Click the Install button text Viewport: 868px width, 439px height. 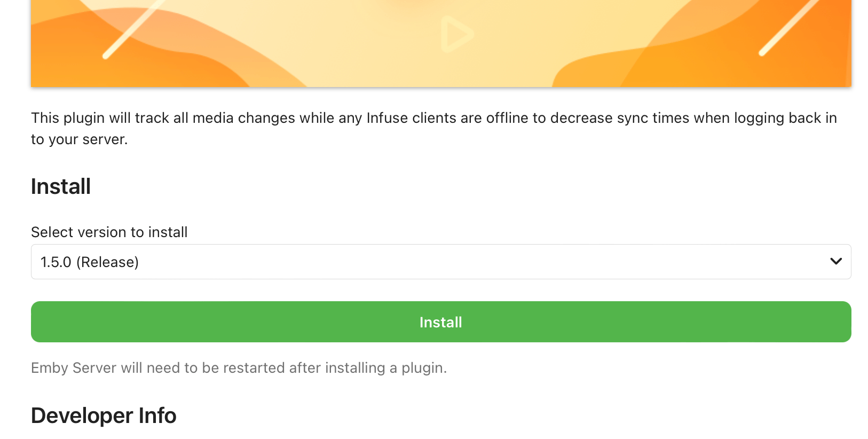coord(441,322)
